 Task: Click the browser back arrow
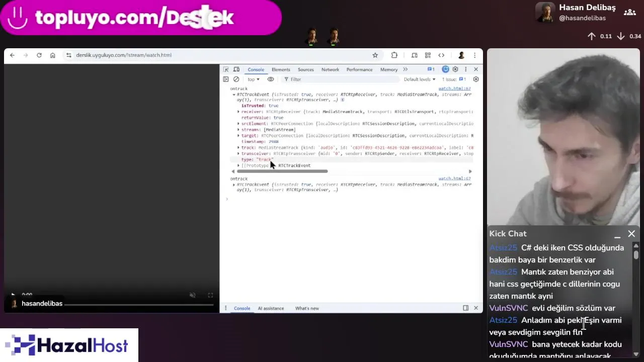(x=12, y=55)
